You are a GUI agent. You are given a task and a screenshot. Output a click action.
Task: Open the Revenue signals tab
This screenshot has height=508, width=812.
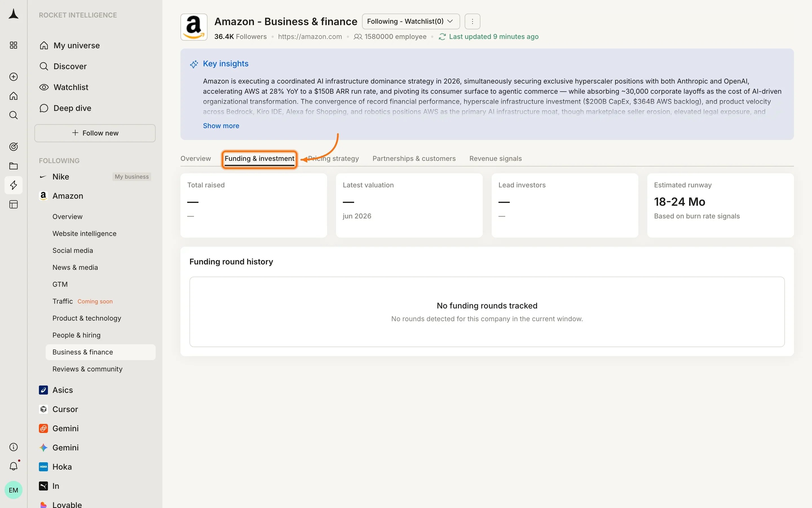pyautogui.click(x=495, y=159)
